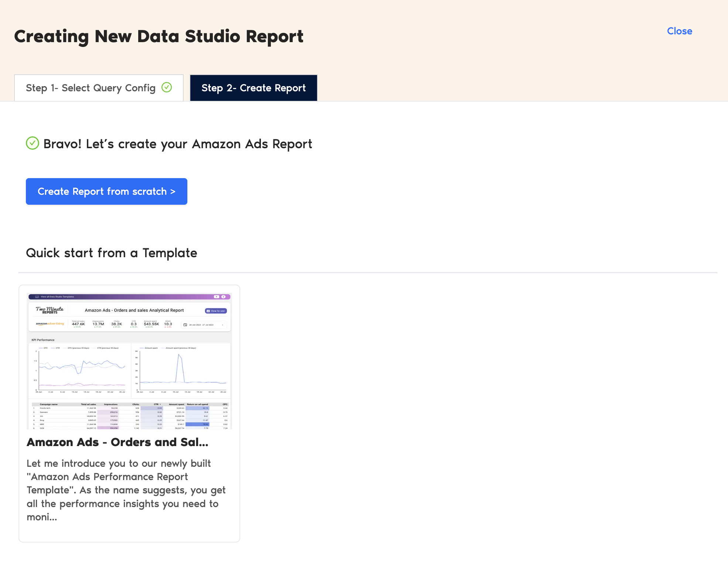The height and width of the screenshot is (561, 728).
Task: Click calendar icon in preview date range
Action: (x=186, y=325)
